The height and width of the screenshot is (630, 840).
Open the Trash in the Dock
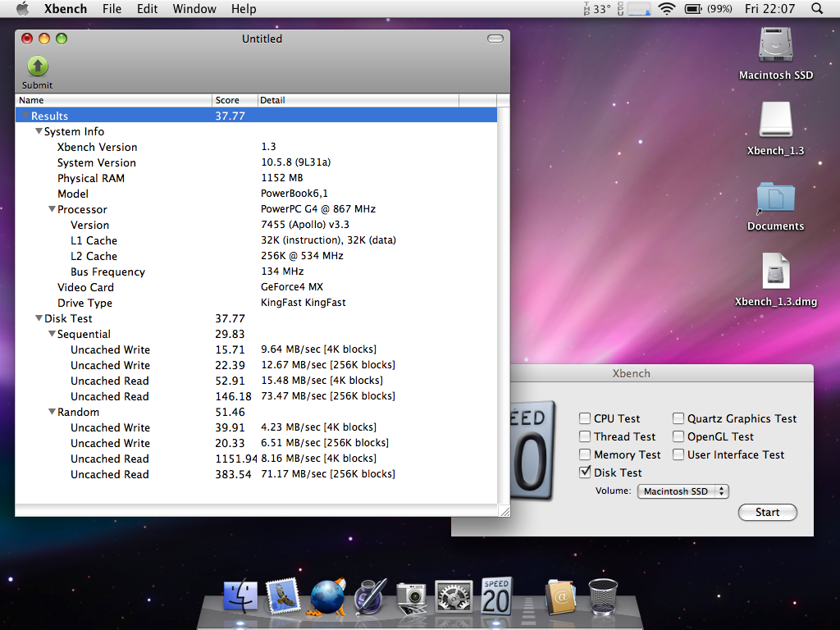[x=603, y=596]
